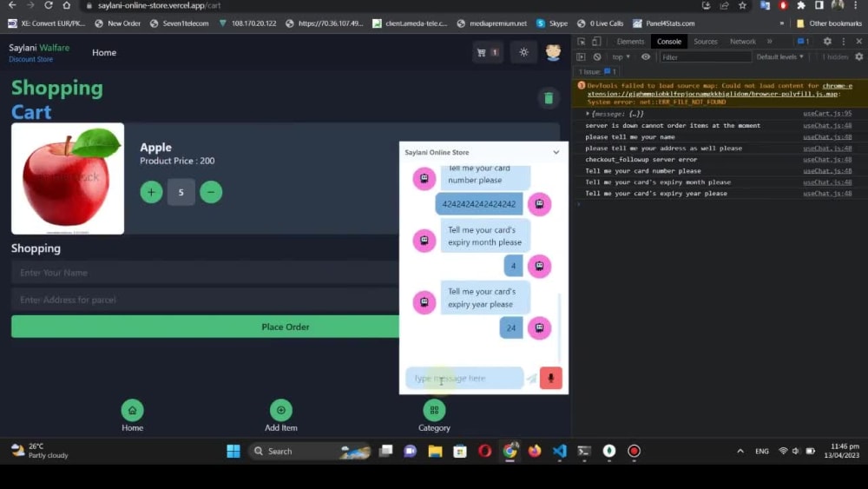Image resolution: width=868 pixels, height=489 pixels.
Task: Send the chat message with paper plane icon
Action: click(531, 379)
